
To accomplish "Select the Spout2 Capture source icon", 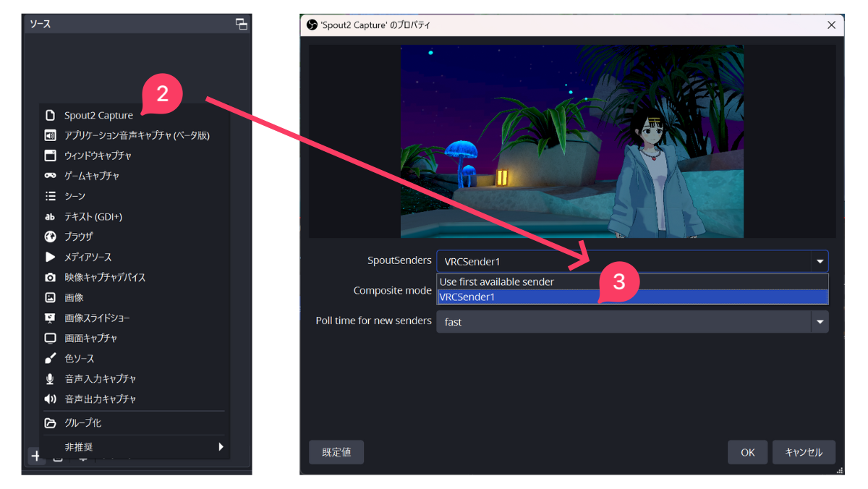I will (x=51, y=114).
